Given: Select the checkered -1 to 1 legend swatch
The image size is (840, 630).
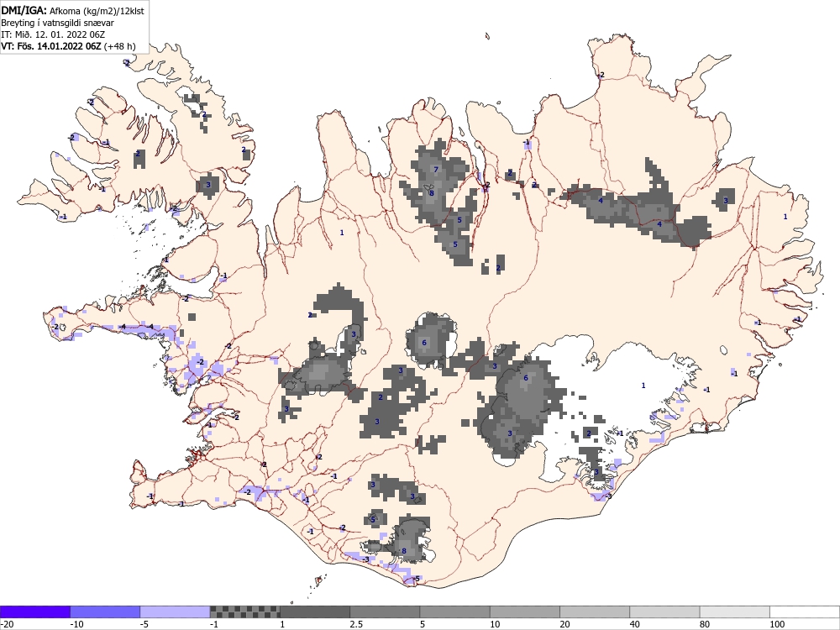Looking at the screenshot, I should point(244,612).
